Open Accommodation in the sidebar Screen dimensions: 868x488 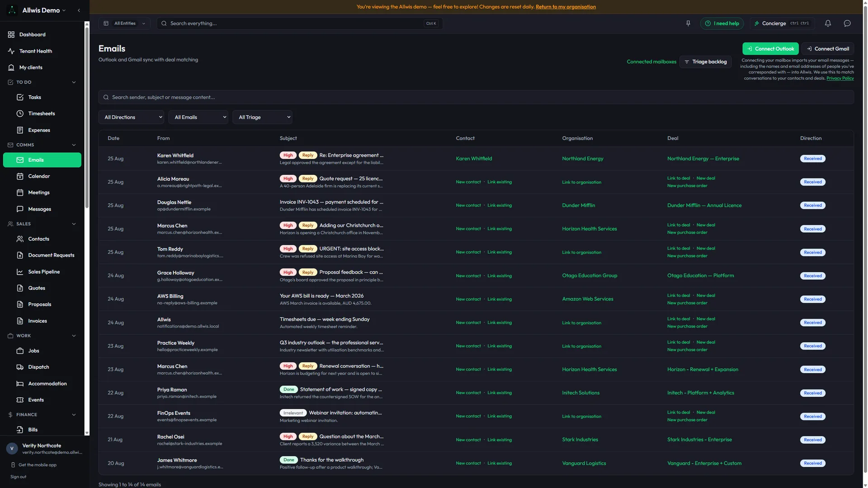point(42,384)
